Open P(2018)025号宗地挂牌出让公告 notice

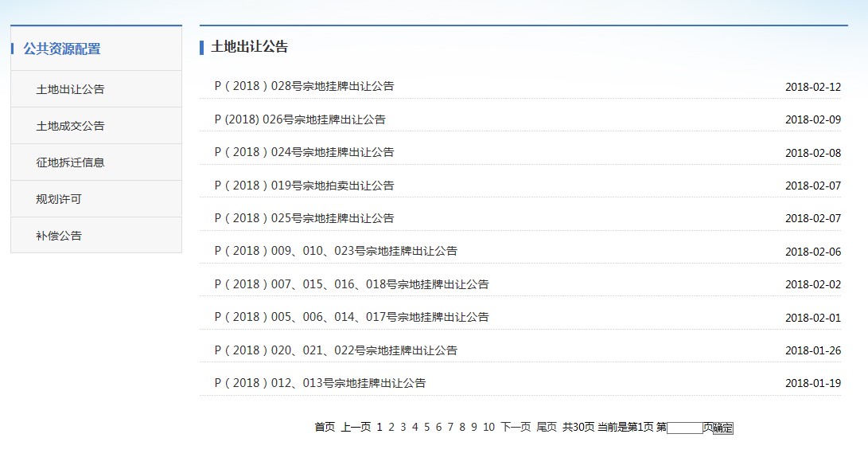pos(304,218)
